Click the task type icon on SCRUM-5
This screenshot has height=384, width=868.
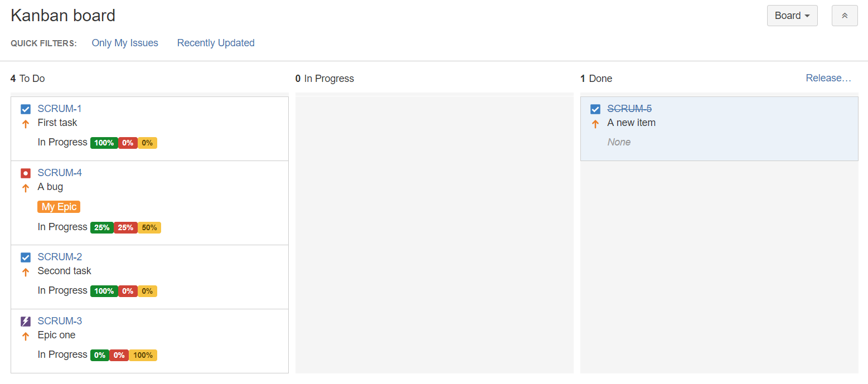pos(595,109)
